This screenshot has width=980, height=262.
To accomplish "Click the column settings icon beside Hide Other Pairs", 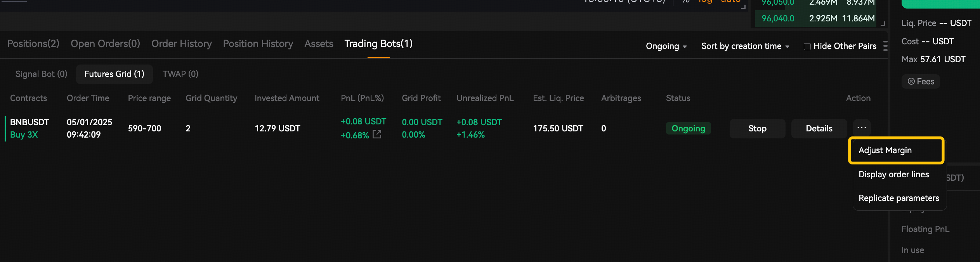I will pos(885,46).
